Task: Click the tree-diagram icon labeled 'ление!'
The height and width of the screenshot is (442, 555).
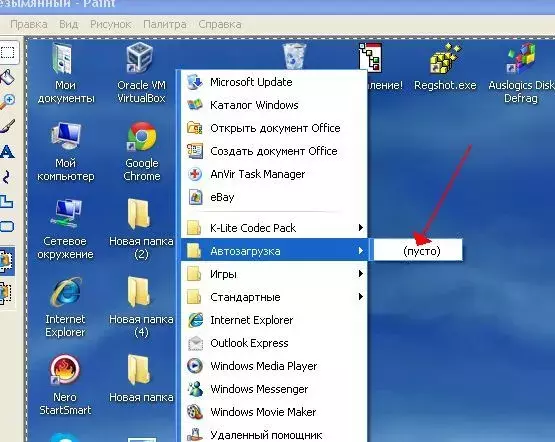Action: click(370, 57)
